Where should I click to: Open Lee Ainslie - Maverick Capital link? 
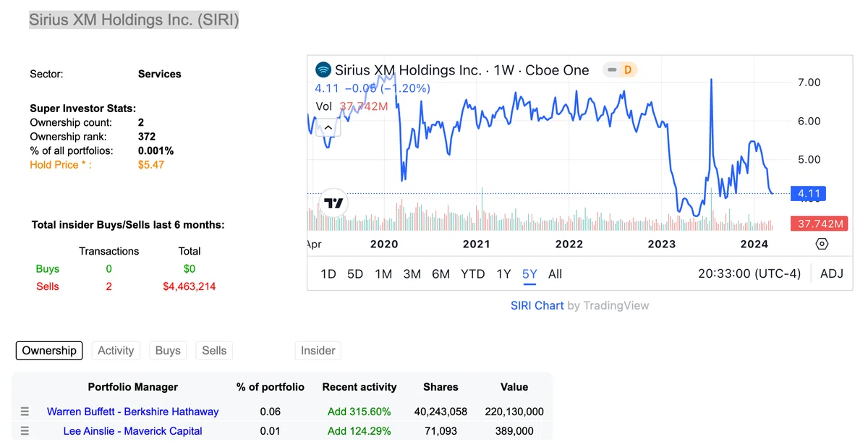click(x=132, y=431)
